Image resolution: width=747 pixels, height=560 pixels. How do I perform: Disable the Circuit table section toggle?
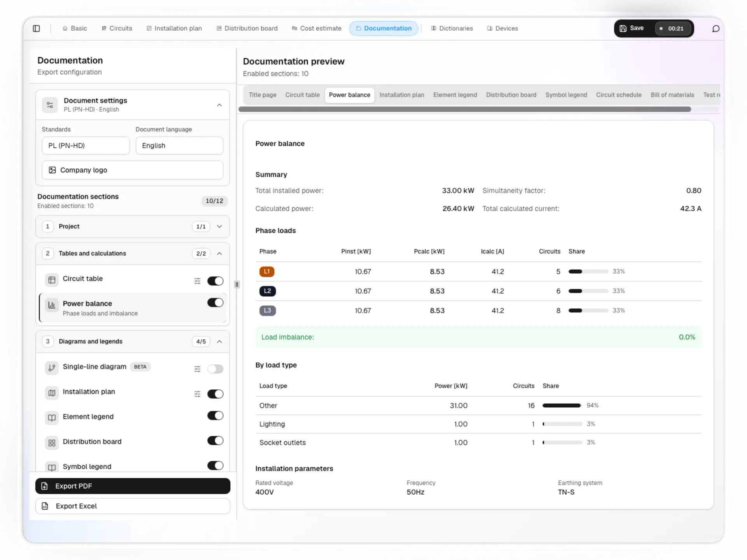click(x=215, y=281)
